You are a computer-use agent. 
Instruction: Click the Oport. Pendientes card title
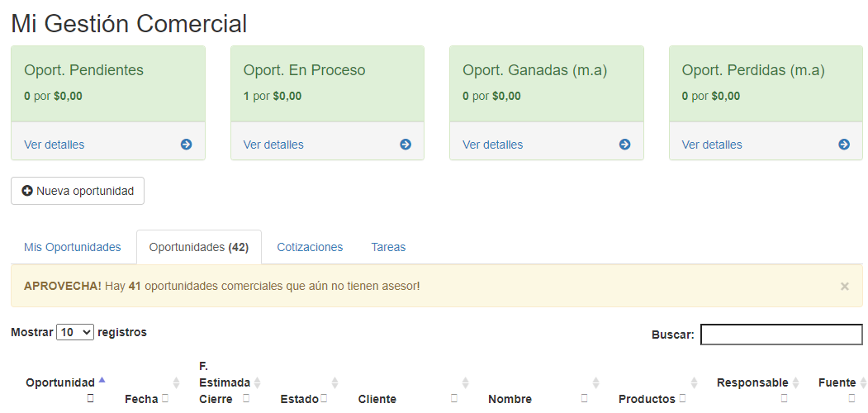tap(83, 70)
